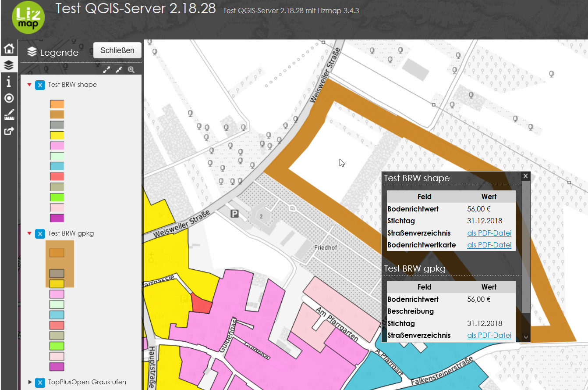Select the Legende panel title
Viewport: 588px width, 390px height.
(x=59, y=52)
